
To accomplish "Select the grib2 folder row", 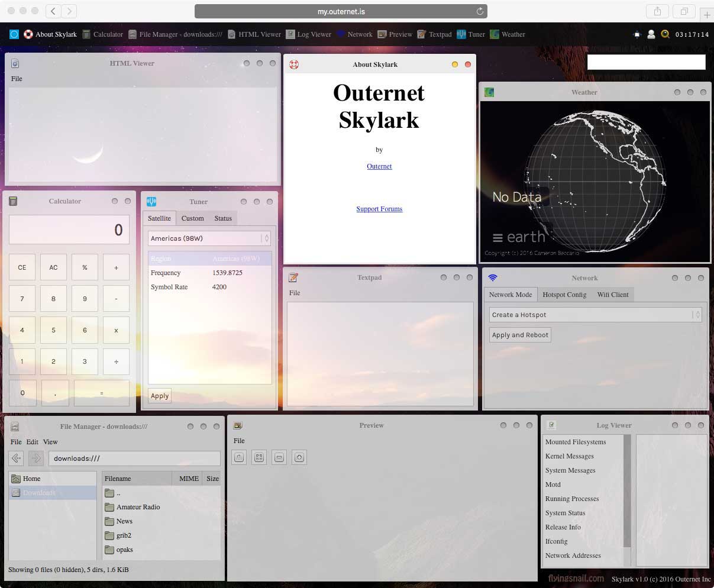I will click(x=161, y=535).
